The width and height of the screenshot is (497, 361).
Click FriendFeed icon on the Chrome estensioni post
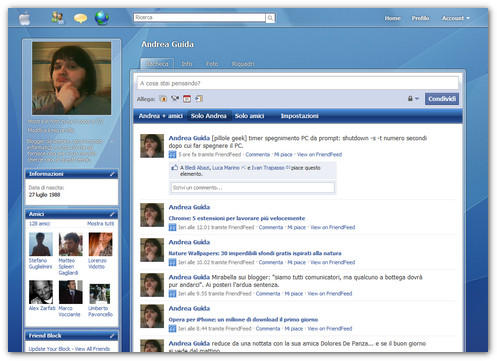[x=172, y=227]
